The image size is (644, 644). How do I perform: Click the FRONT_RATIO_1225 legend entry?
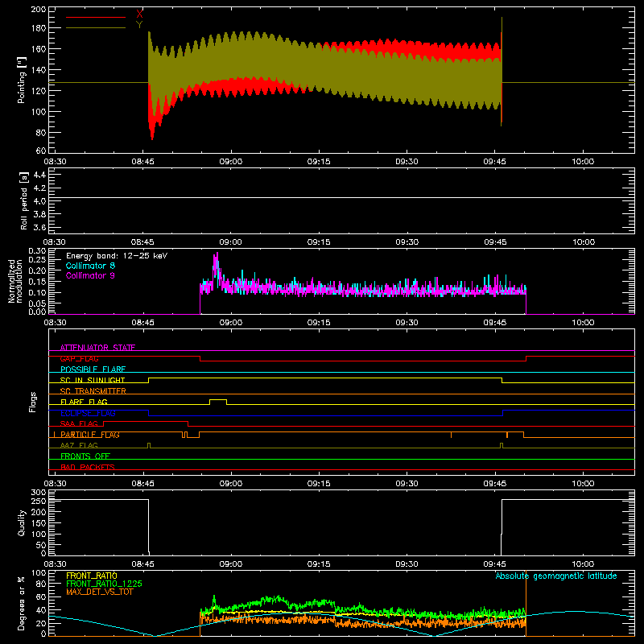click(x=105, y=584)
